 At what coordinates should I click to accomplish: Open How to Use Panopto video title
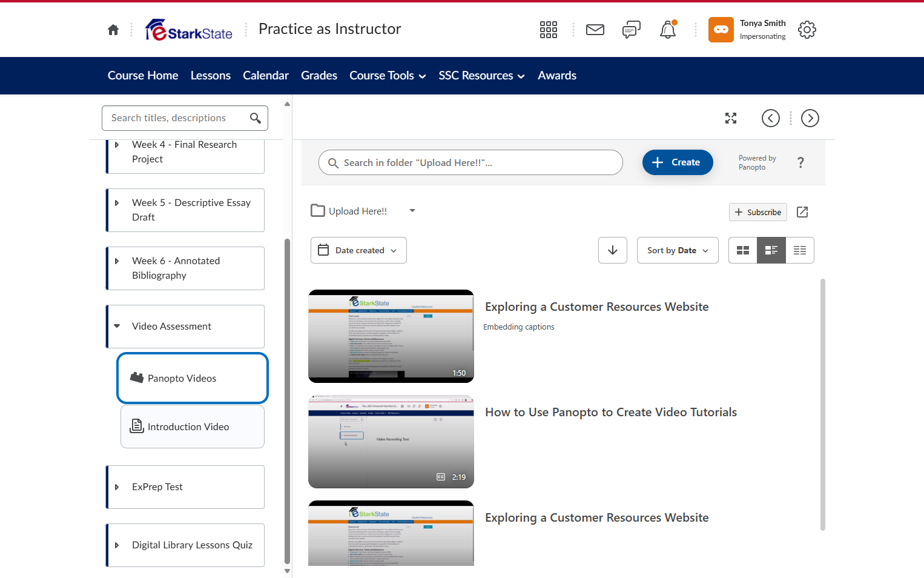tap(611, 412)
